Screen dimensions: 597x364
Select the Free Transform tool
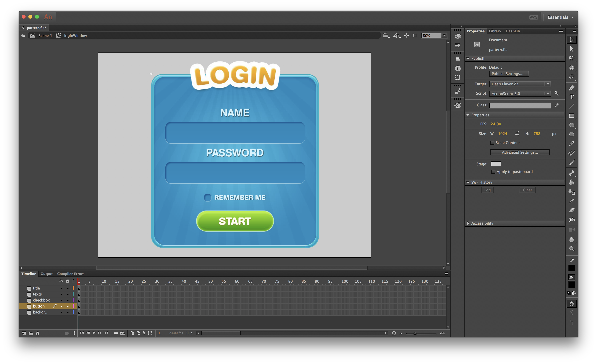click(571, 58)
